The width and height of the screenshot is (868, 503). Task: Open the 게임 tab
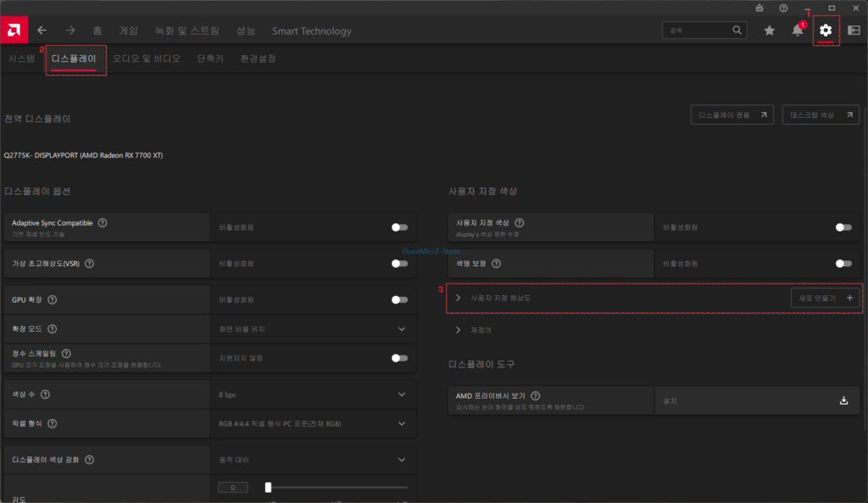tap(129, 31)
